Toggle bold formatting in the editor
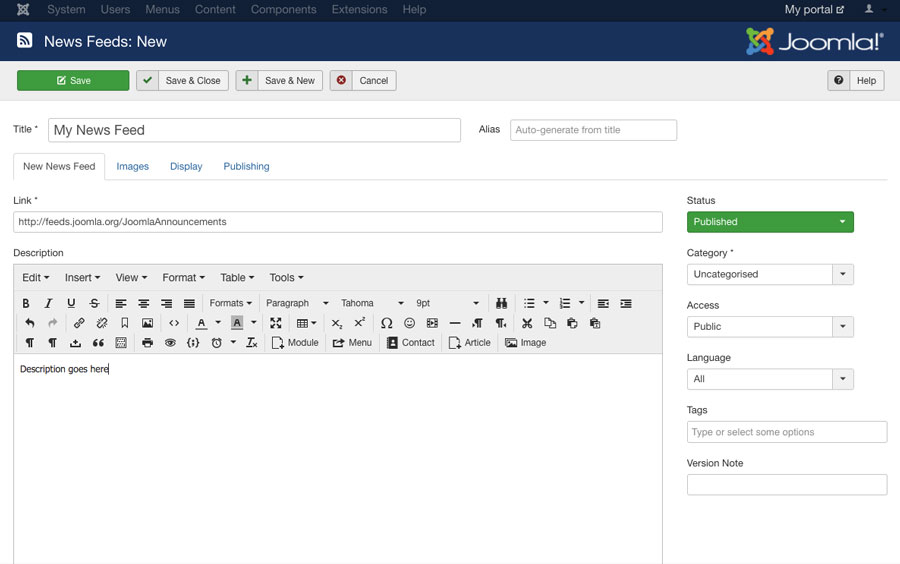Image resolution: width=900 pixels, height=564 pixels. pyautogui.click(x=26, y=303)
